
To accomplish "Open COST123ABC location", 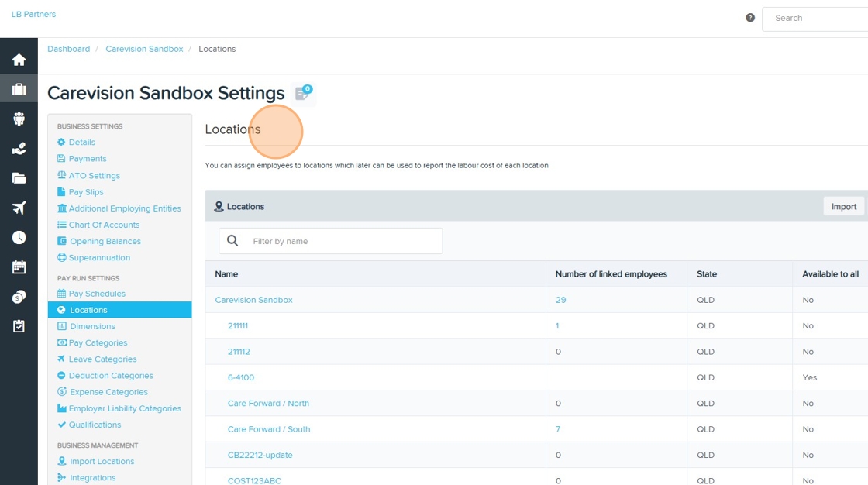I will click(x=254, y=480).
